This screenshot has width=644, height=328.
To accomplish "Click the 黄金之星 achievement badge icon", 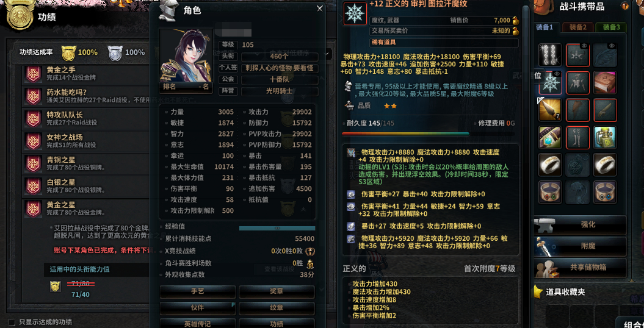I will point(32,209).
